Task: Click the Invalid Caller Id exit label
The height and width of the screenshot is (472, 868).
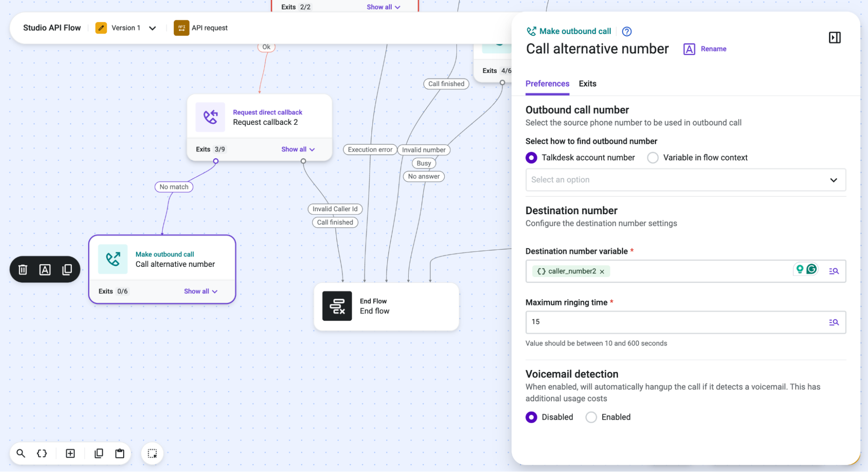Action: click(335, 209)
